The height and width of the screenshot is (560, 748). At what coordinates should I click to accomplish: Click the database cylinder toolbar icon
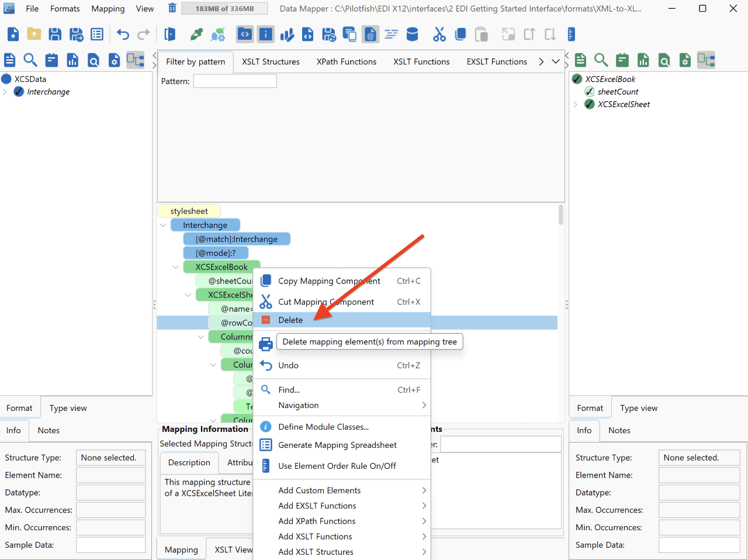tap(412, 34)
